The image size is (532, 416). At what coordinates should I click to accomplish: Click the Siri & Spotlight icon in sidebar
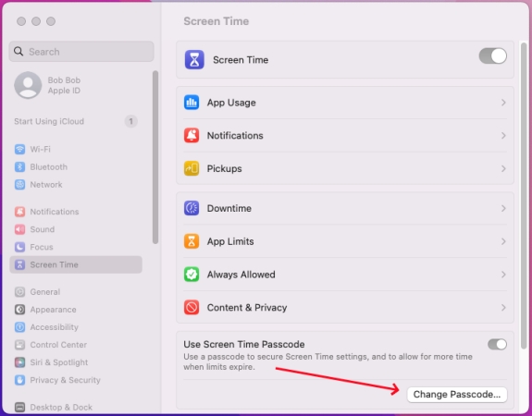tap(19, 362)
